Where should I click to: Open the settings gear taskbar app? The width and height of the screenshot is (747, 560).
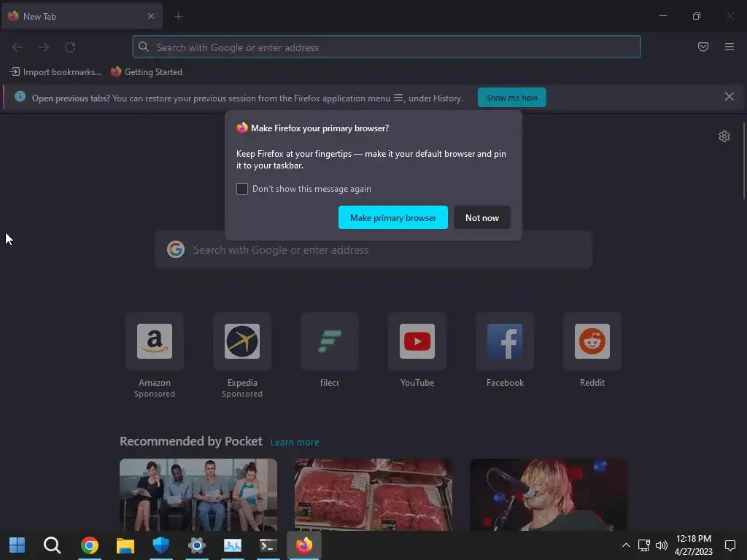tap(197, 545)
